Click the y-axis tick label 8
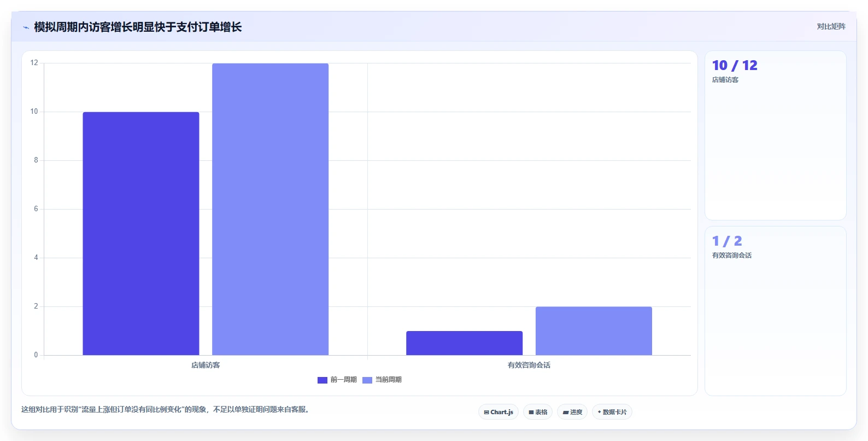The height and width of the screenshot is (441, 868). [x=36, y=160]
